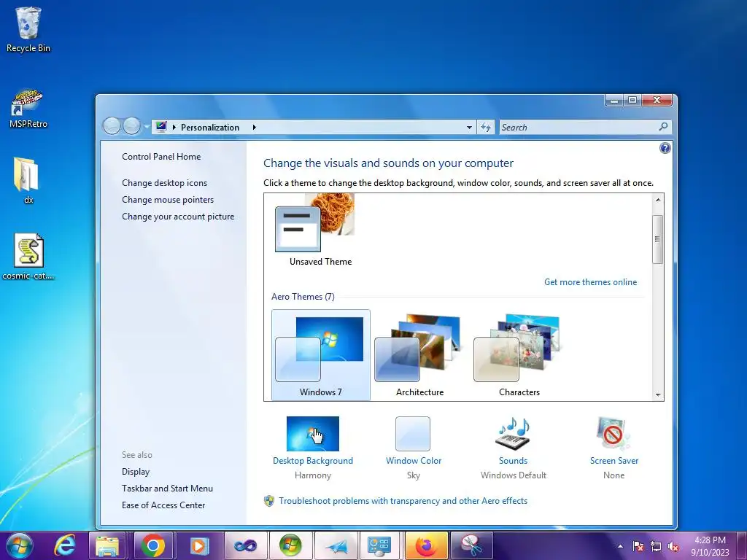
Task: Open the Screen Saver icon
Action: coord(613,434)
